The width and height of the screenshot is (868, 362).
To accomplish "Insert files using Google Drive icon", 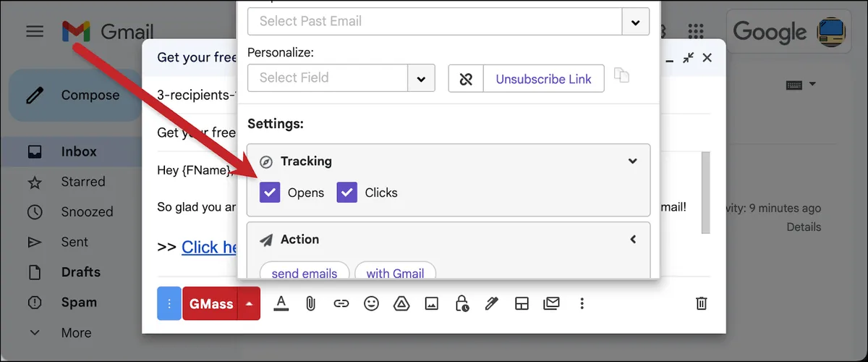I will [401, 304].
